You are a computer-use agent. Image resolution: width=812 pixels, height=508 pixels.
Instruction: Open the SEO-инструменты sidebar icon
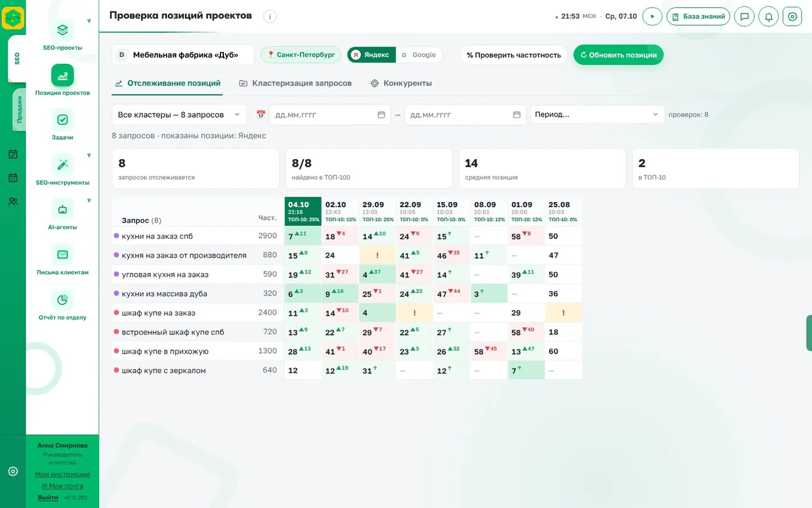(63, 165)
